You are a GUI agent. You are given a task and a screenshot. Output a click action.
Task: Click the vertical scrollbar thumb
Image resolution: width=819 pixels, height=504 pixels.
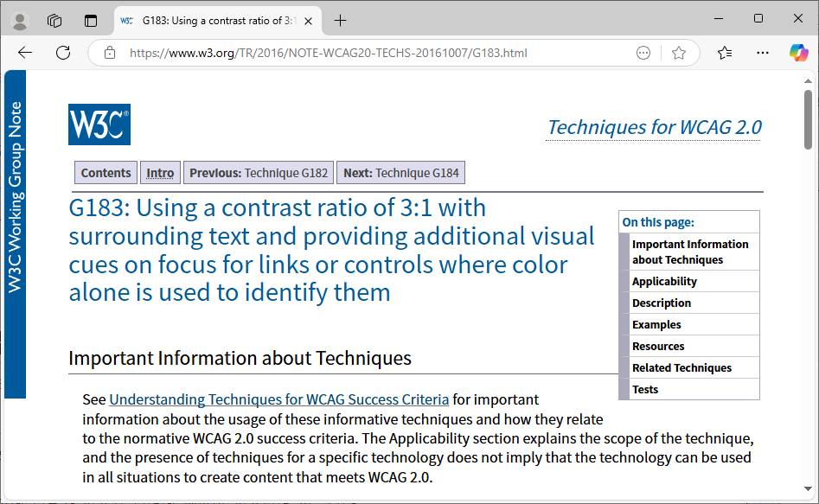point(808,119)
